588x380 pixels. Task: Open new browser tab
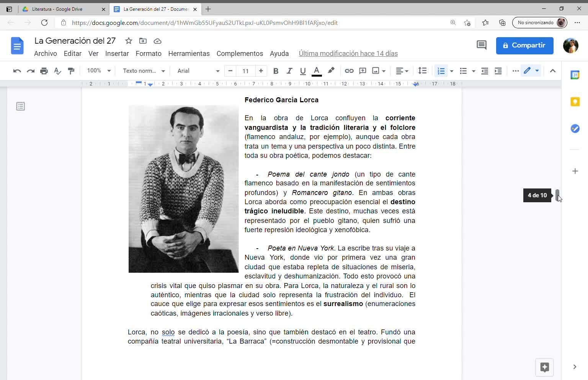coord(208,9)
